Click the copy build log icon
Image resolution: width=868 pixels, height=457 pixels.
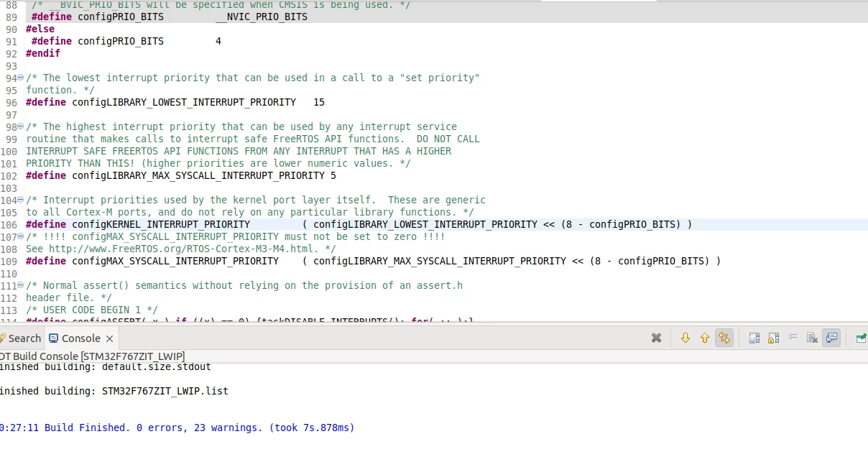click(x=754, y=338)
